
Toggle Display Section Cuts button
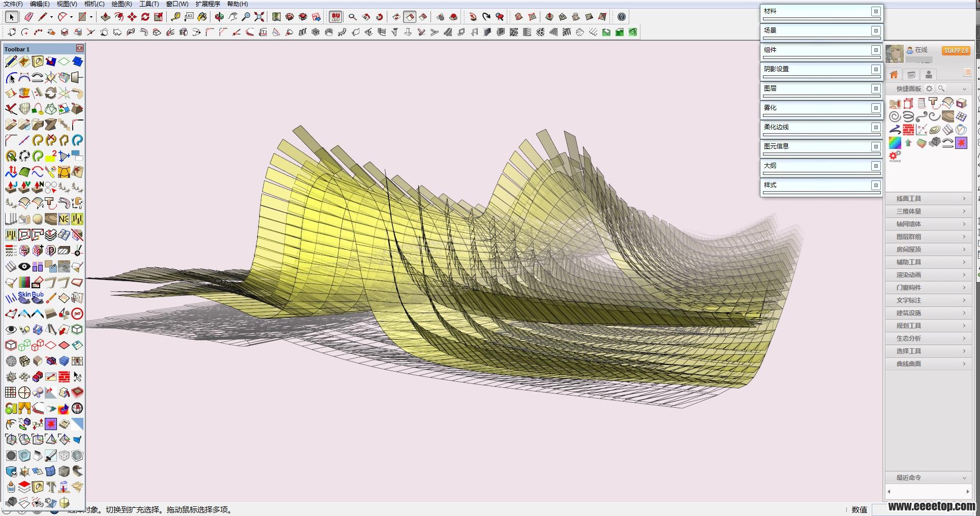[x=423, y=17]
